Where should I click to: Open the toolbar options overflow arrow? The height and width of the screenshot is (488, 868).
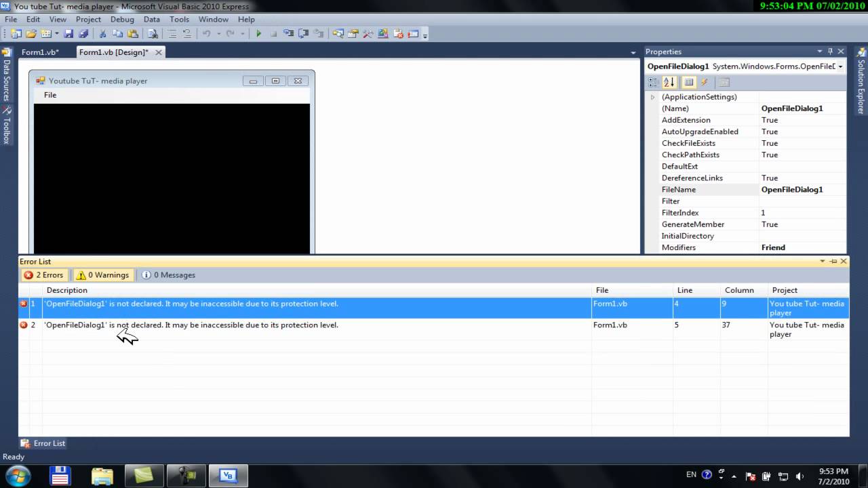[425, 35]
